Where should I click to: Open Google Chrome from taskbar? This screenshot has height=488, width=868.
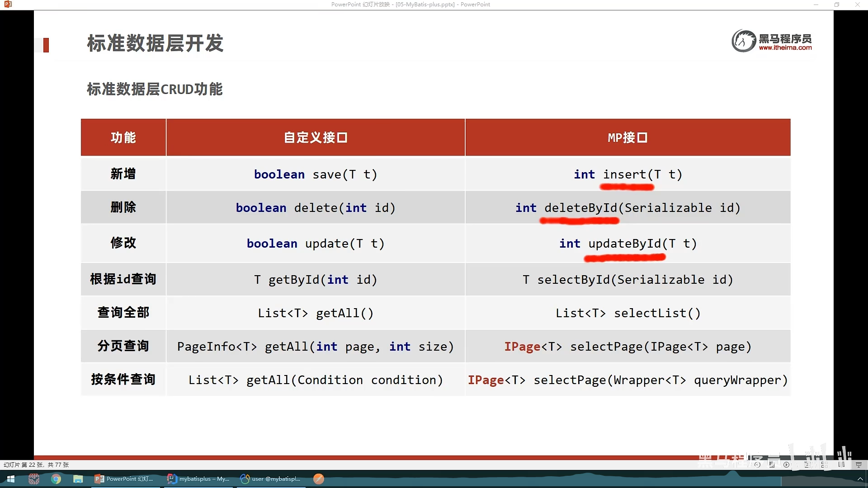(56, 479)
